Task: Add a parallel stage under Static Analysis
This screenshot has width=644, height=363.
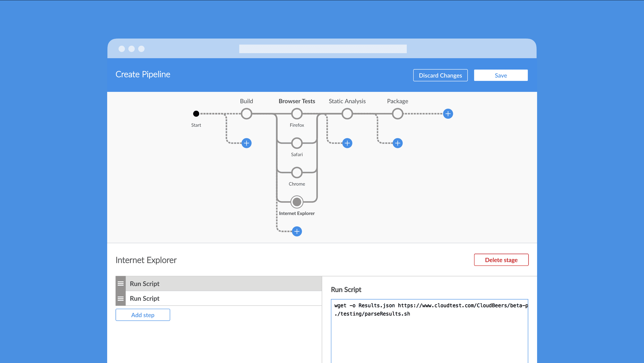Action: coord(347,143)
